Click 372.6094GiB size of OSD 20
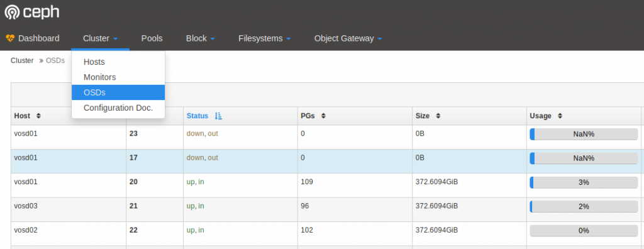The image size is (644, 249). (x=436, y=182)
